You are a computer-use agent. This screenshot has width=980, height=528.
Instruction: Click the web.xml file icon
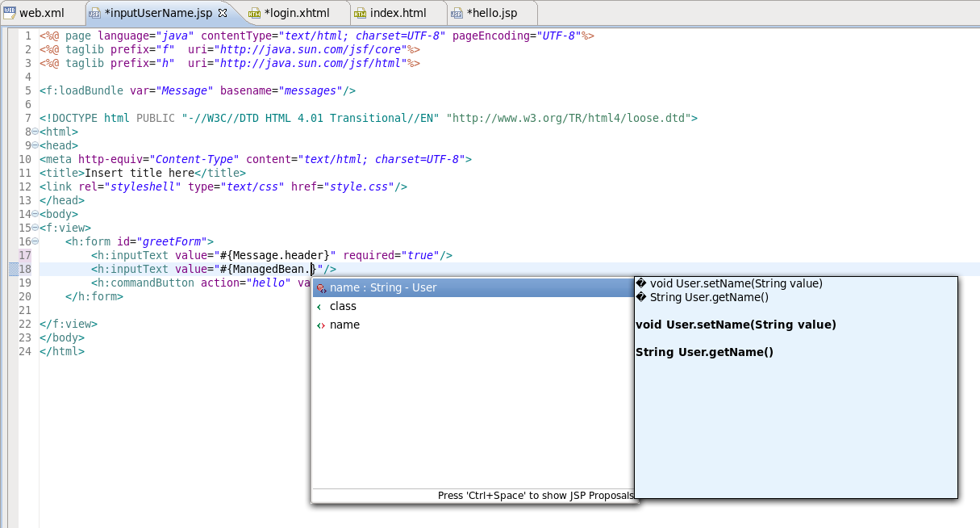(9, 13)
